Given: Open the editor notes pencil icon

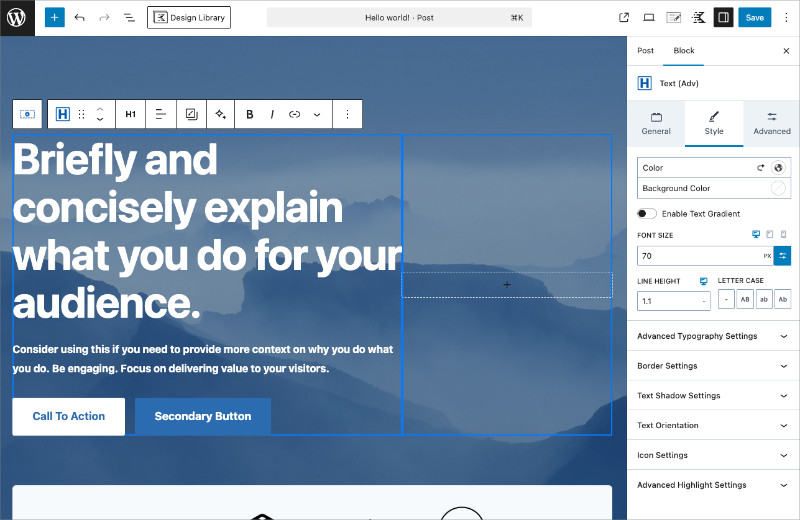Looking at the screenshot, I should click(674, 17).
